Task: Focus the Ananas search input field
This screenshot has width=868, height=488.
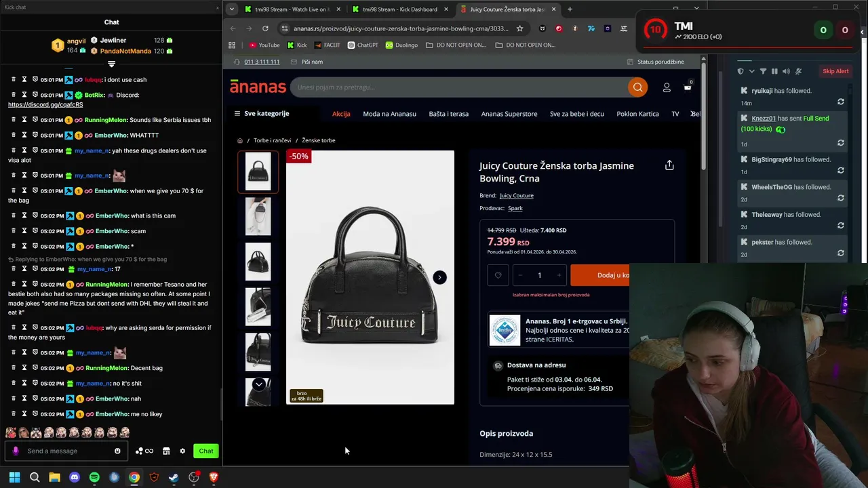Action: tap(459, 87)
